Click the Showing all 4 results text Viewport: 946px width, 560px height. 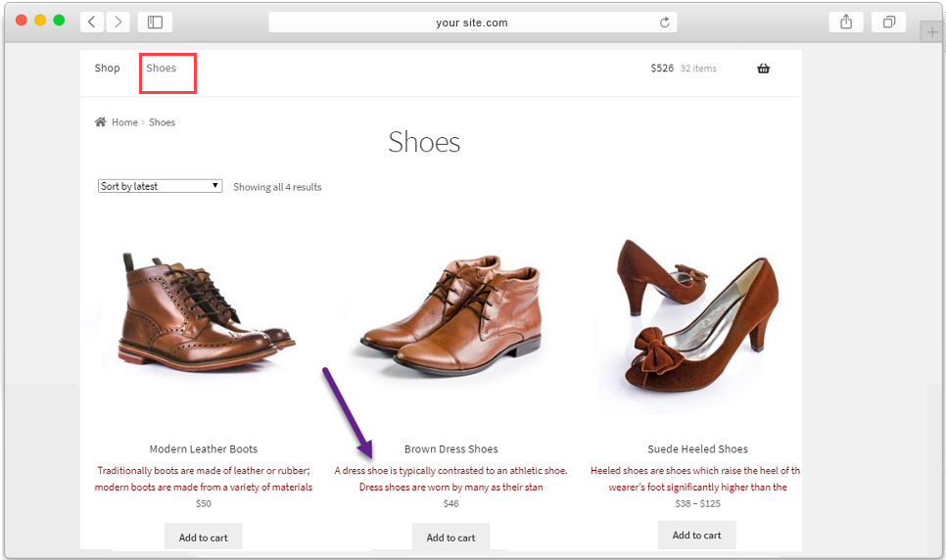pos(277,187)
